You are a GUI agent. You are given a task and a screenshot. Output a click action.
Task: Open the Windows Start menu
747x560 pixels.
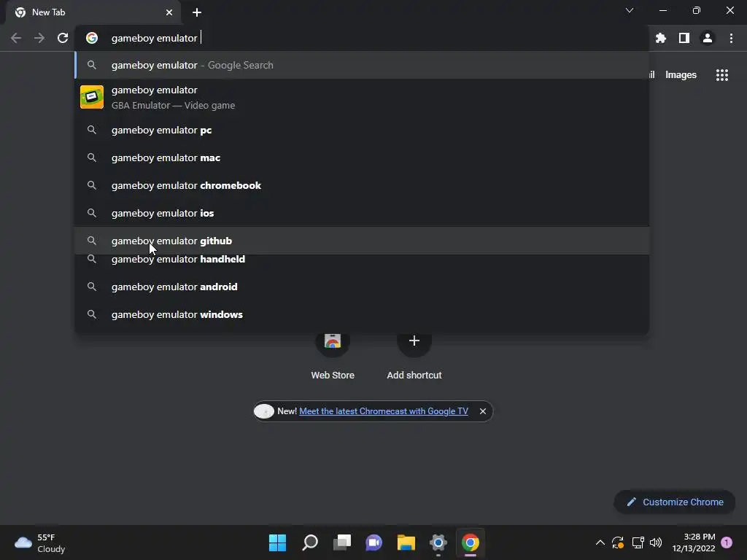click(277, 542)
